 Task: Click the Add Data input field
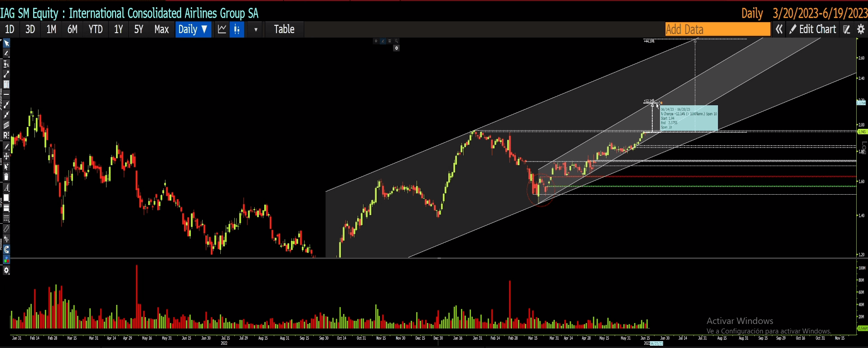(718, 29)
